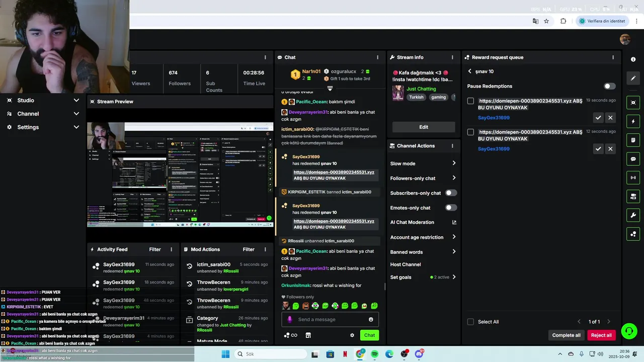Toggle Emotes-only chat switch
The image size is (644, 362).
pos(451,208)
